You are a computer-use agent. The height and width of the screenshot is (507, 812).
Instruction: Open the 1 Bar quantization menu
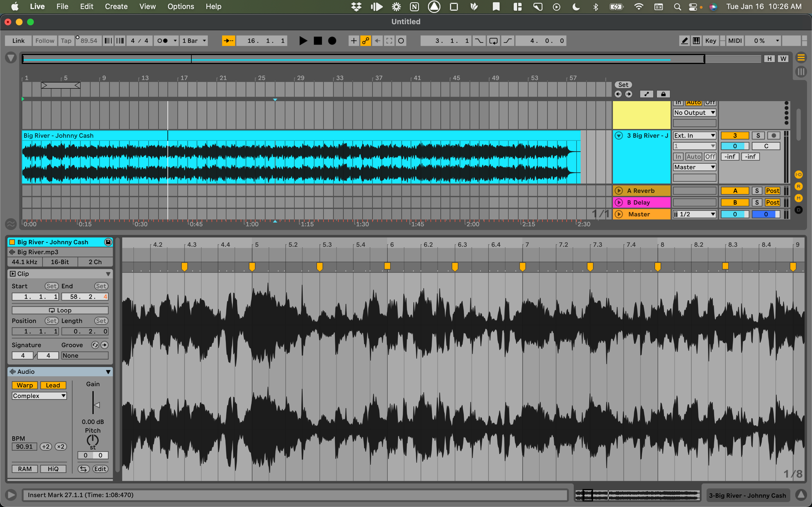click(194, 41)
